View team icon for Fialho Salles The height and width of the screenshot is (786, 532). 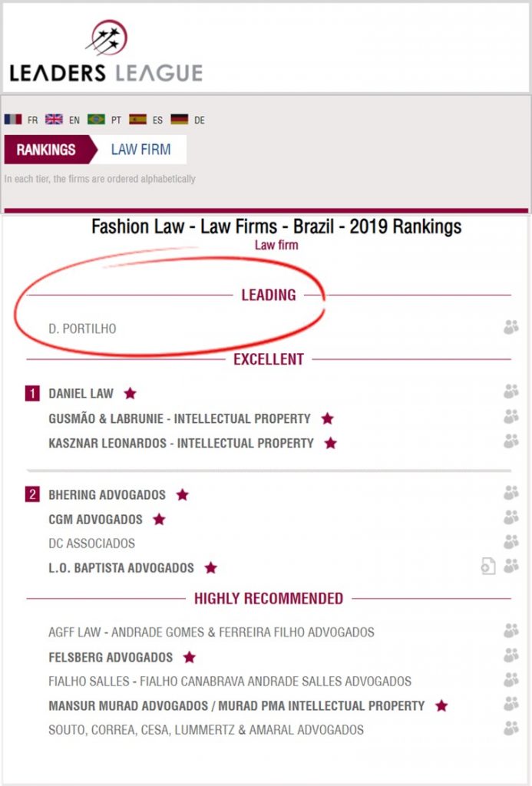(x=511, y=680)
